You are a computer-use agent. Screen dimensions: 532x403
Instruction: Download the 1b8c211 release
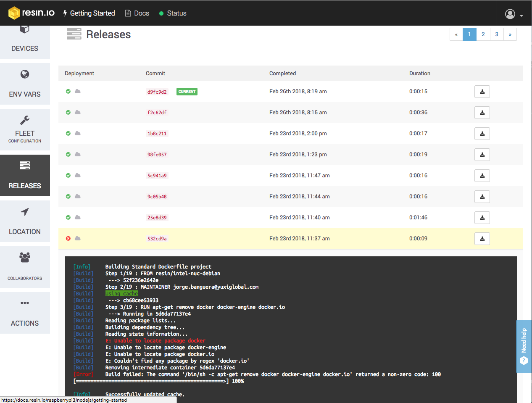(x=482, y=134)
